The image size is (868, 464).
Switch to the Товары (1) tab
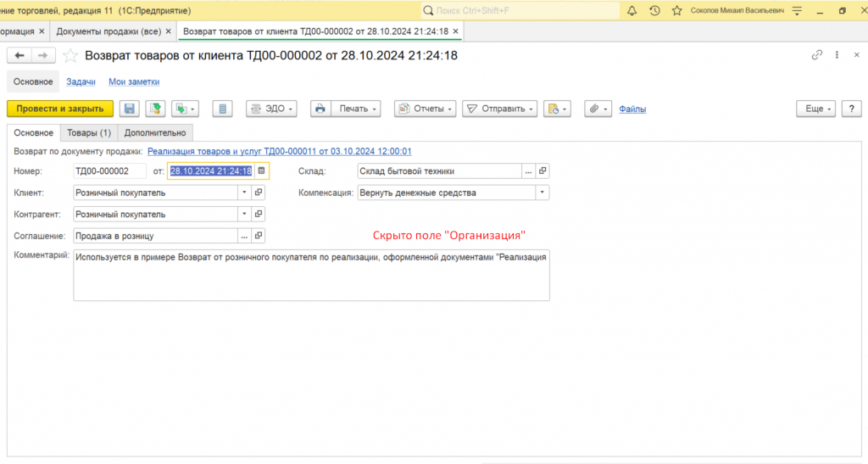point(89,133)
